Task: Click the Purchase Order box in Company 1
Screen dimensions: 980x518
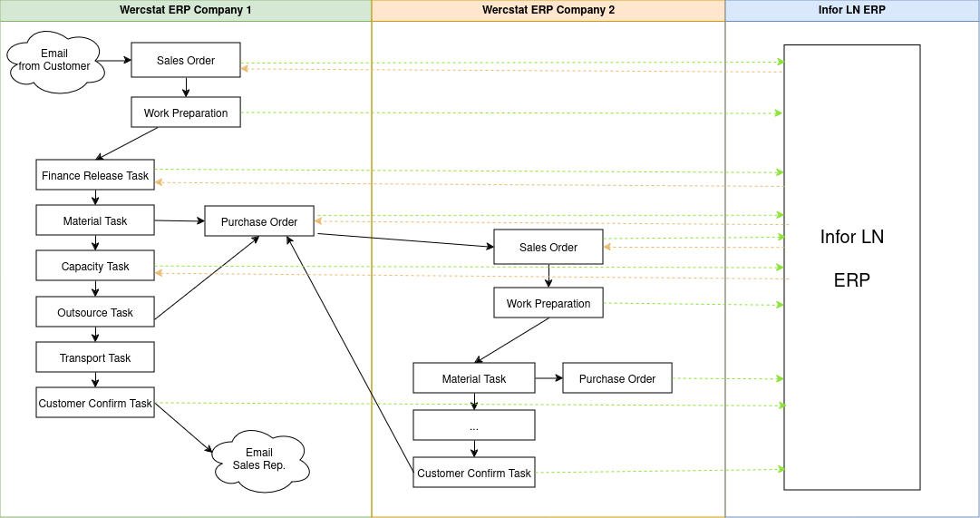Action: [259, 220]
